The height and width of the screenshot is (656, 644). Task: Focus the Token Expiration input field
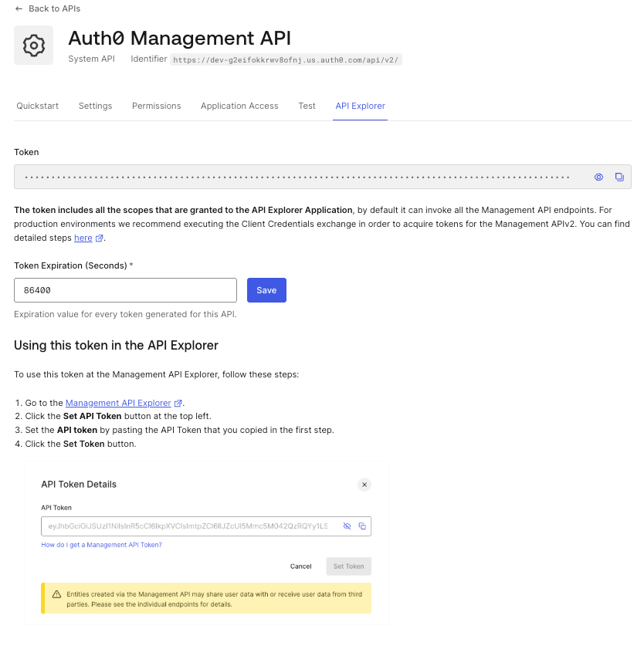click(x=125, y=290)
